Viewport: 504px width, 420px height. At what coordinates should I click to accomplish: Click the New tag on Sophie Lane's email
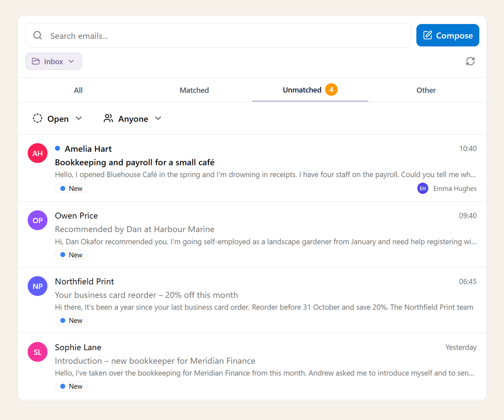click(x=71, y=386)
